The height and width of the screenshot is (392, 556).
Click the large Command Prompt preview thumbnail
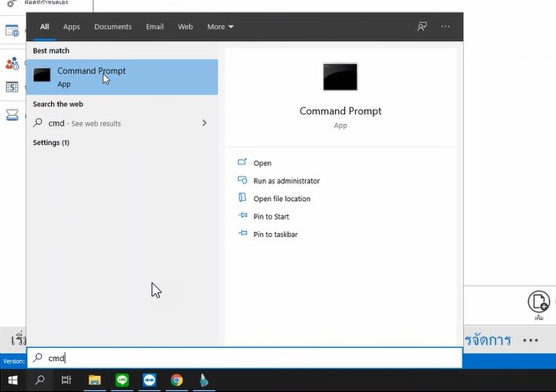pyautogui.click(x=340, y=76)
